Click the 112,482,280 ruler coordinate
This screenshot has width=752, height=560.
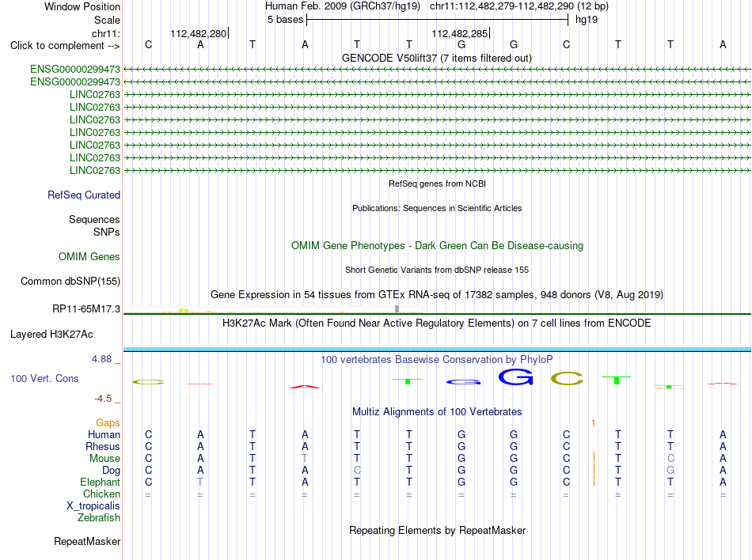198,33
